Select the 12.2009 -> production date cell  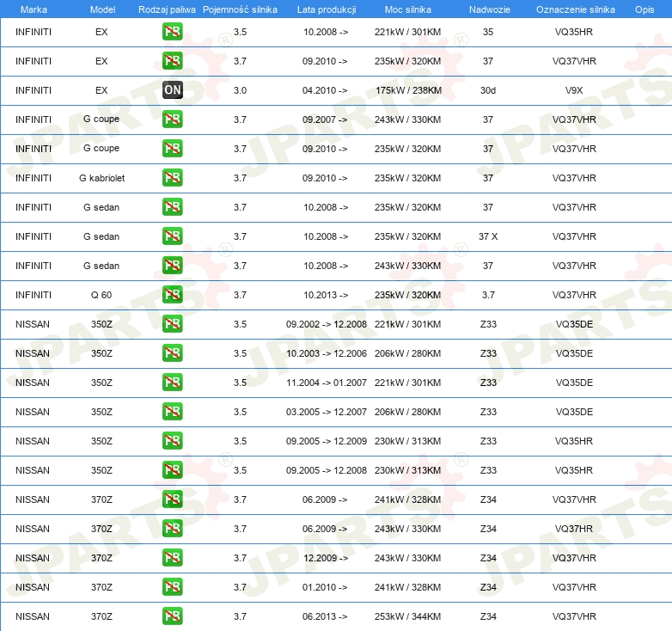(x=326, y=558)
